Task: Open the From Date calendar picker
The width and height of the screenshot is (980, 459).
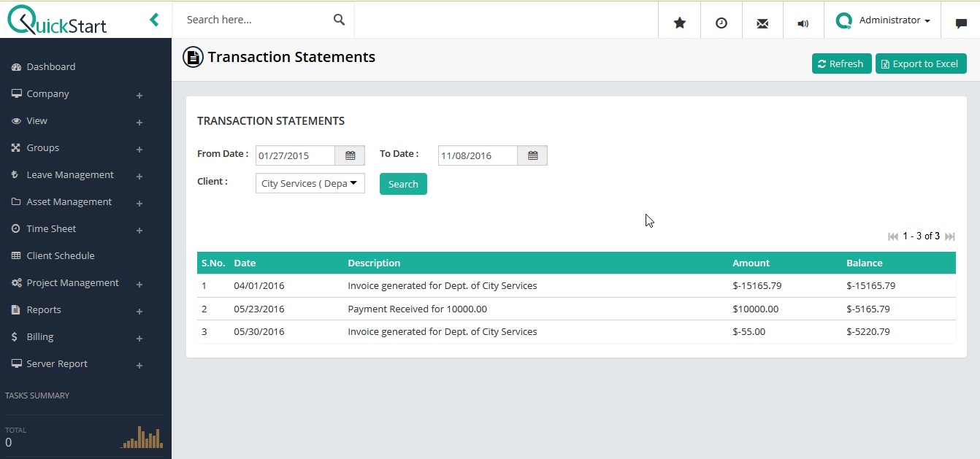Action: pyautogui.click(x=350, y=155)
